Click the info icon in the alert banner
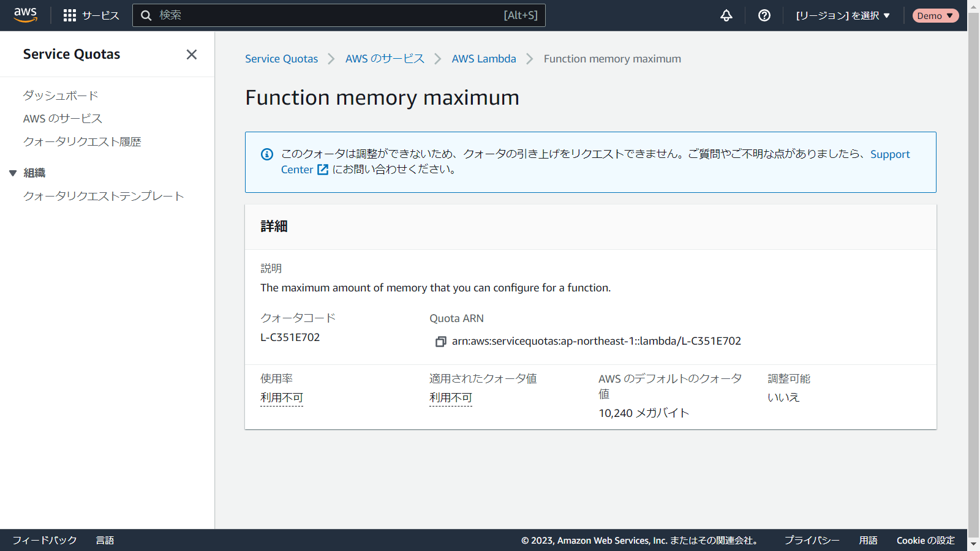 (x=267, y=154)
